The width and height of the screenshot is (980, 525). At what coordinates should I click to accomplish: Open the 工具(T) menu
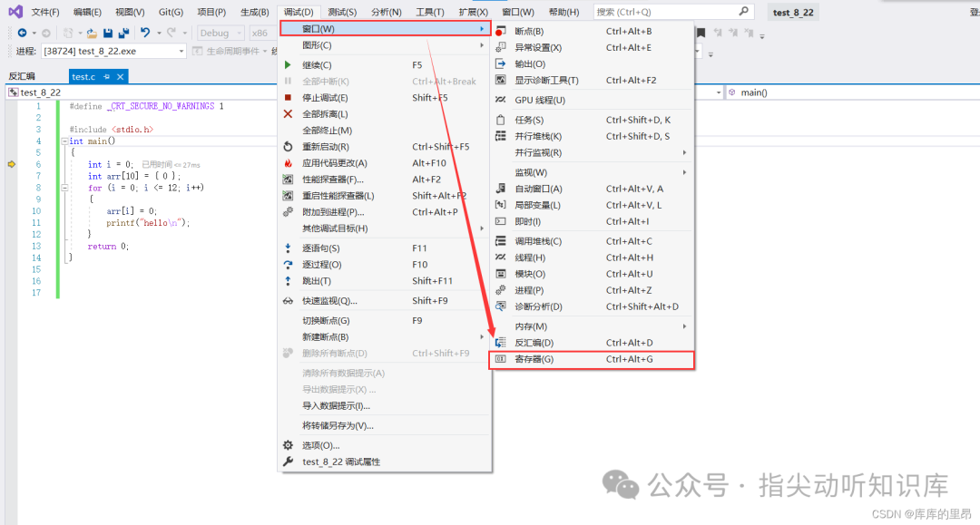pyautogui.click(x=430, y=12)
